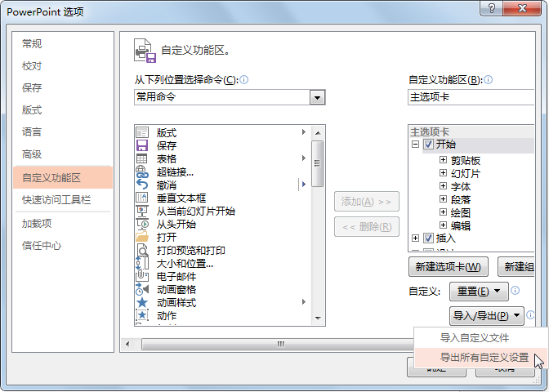Click the help question mark button

point(492,8)
